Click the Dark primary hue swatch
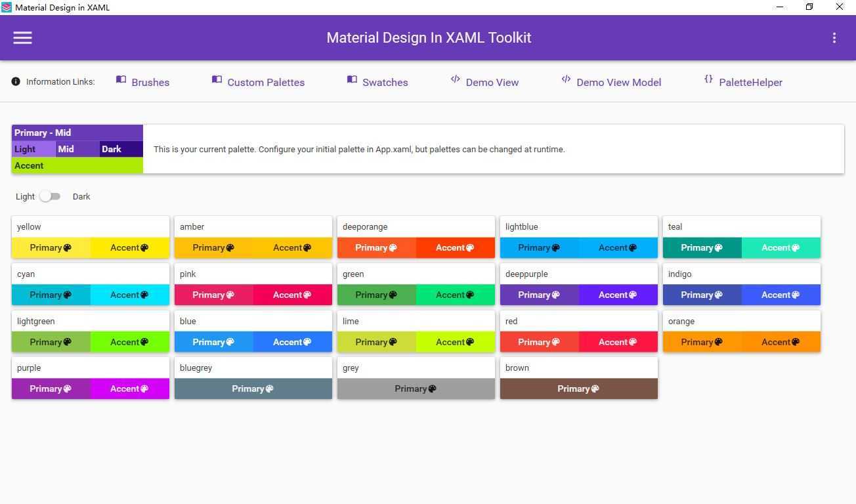 point(121,149)
